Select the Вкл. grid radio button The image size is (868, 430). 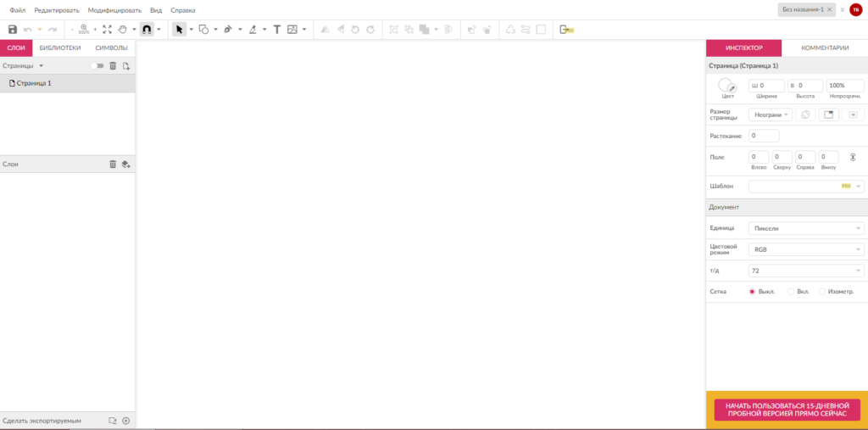pyautogui.click(x=792, y=292)
